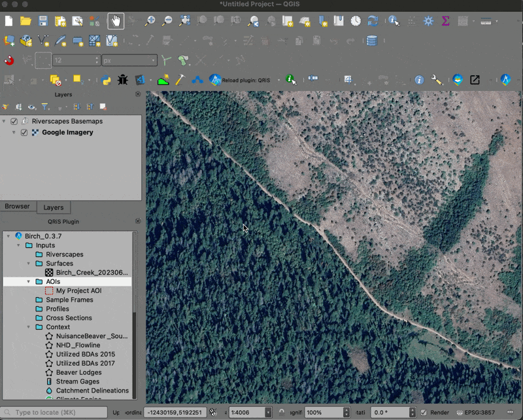Viewport: 523px width, 420px height.
Task: Click the Visual Studio Code icon
Action: (x=140, y=80)
